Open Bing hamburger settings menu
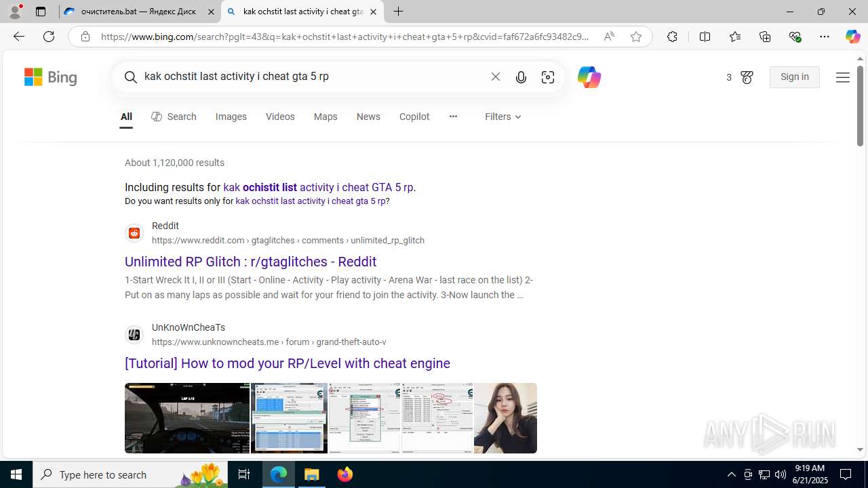868x488 pixels. pos(843,78)
